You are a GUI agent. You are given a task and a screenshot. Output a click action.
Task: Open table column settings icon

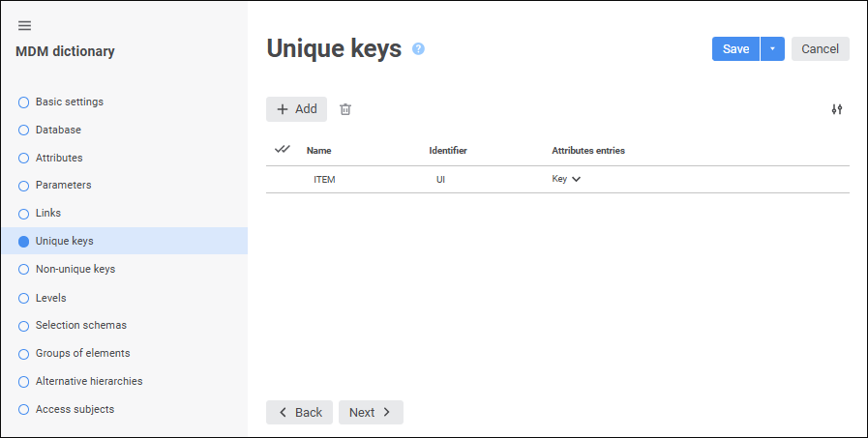(837, 109)
